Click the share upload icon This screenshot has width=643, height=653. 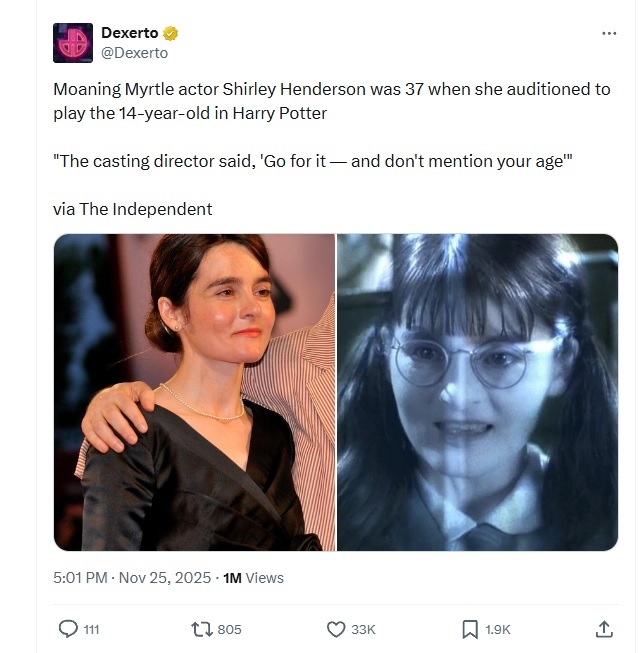pyautogui.click(x=604, y=629)
